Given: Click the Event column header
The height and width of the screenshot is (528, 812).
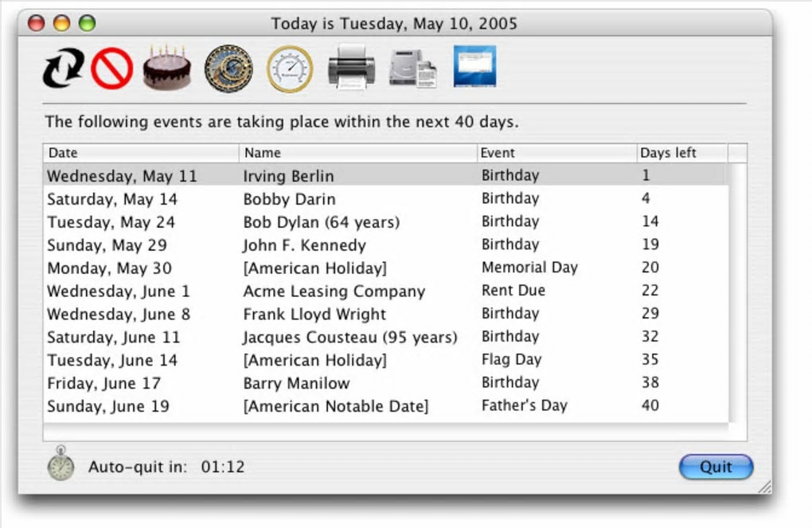Looking at the screenshot, I should [556, 153].
